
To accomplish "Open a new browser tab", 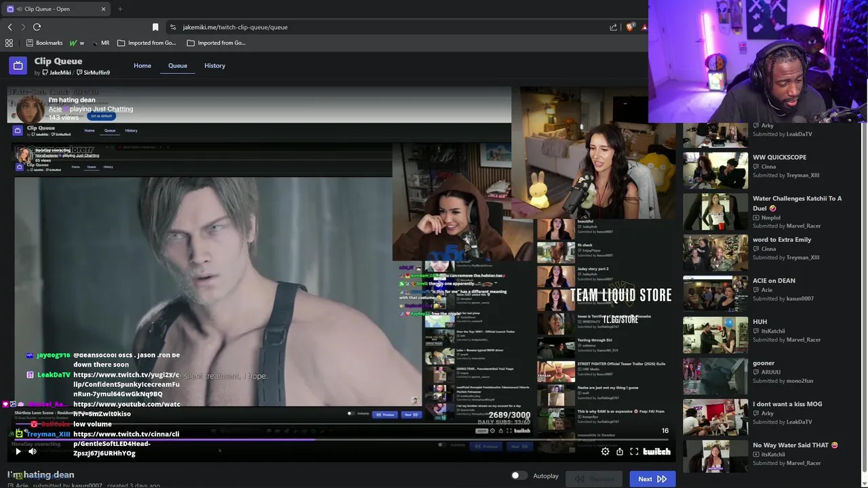I will [x=120, y=9].
